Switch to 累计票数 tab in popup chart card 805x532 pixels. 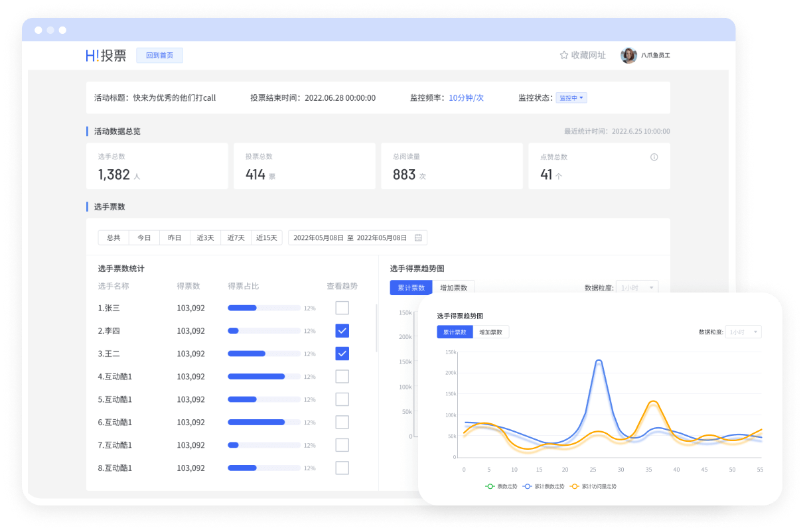click(x=455, y=332)
